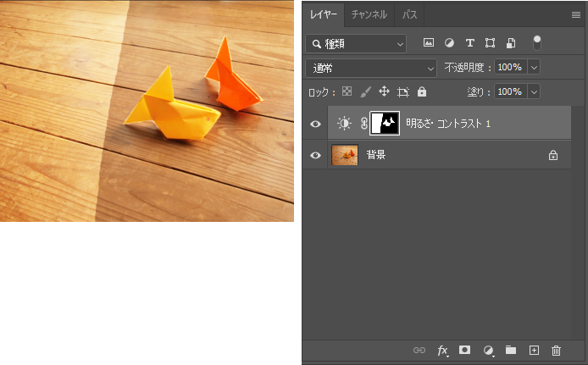588x365 pixels.
Task: Delete layer with trash icon
Action: 557,350
